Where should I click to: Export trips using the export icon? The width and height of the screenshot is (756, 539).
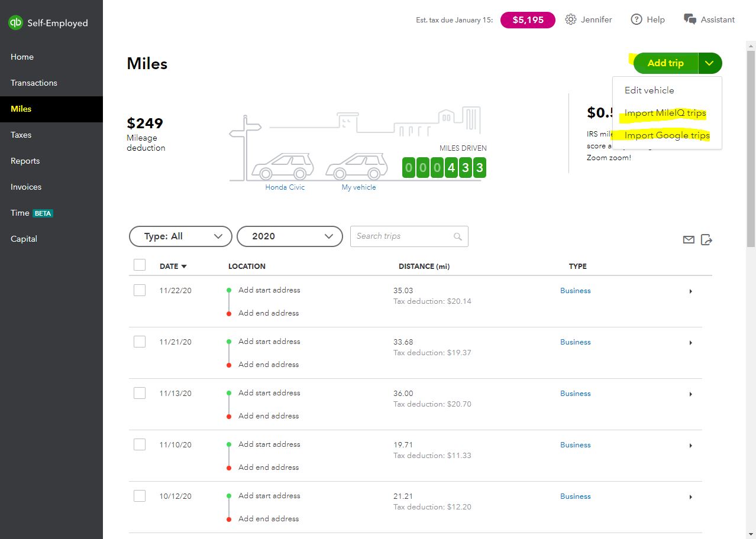tap(706, 240)
